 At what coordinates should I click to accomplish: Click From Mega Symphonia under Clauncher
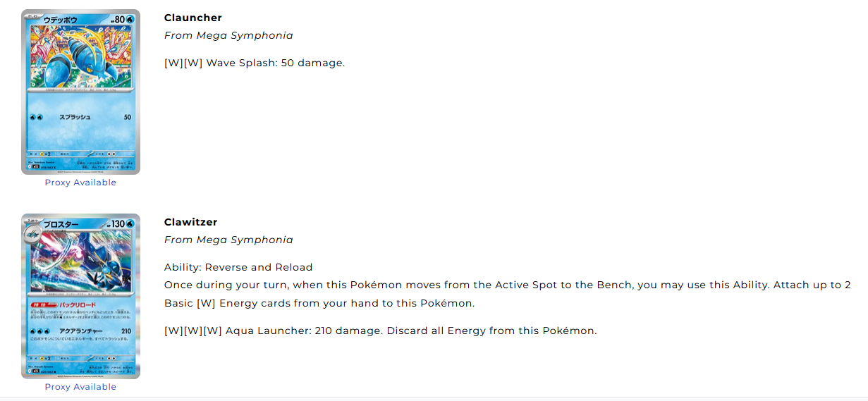coord(228,35)
